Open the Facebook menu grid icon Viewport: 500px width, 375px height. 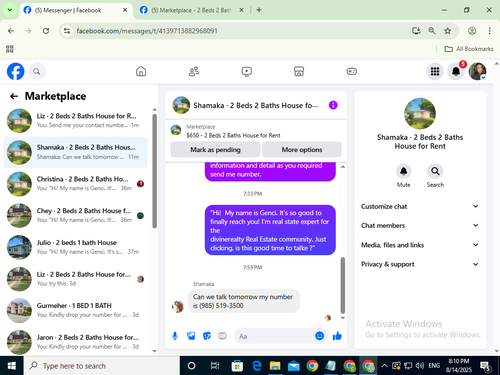pos(435,71)
